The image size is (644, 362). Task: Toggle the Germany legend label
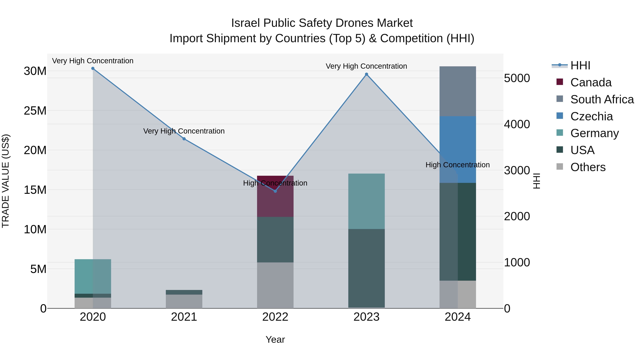pos(595,133)
